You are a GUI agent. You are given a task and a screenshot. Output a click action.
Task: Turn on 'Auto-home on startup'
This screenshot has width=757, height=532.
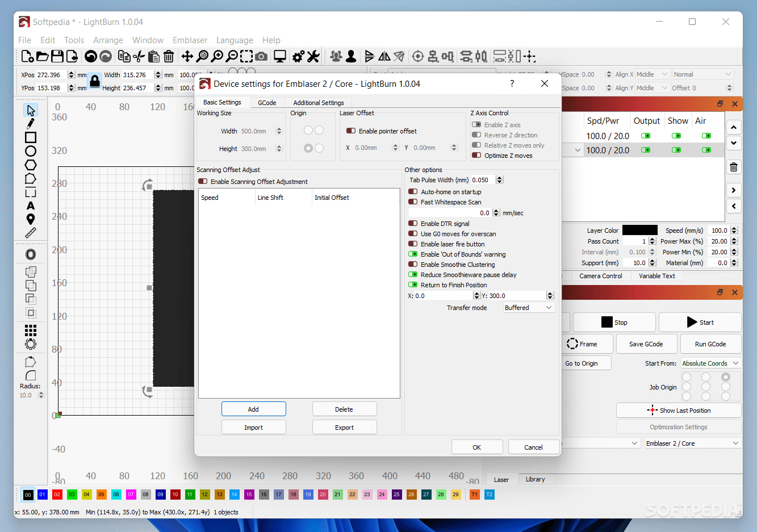pyautogui.click(x=412, y=191)
